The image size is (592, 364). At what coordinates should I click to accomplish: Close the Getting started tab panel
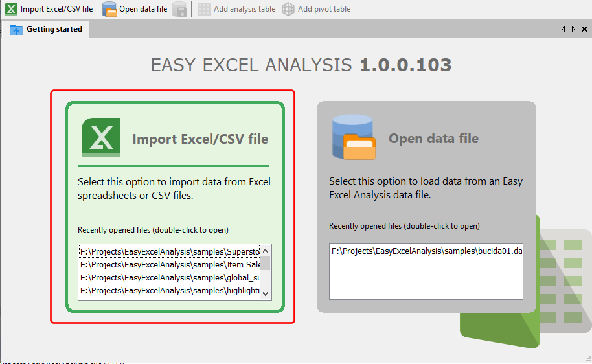(584, 29)
